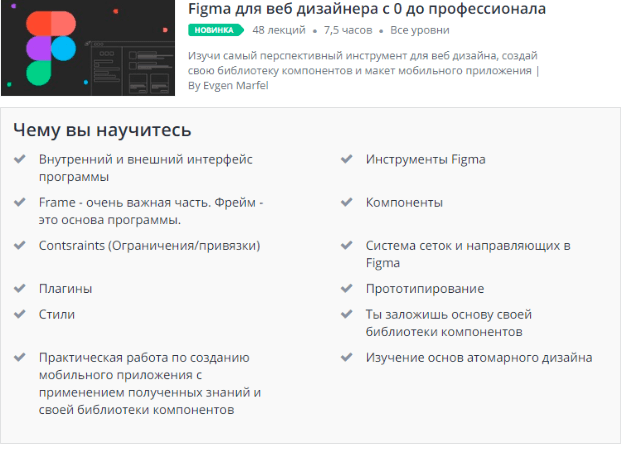The width and height of the screenshot is (624, 449).
Task: Click checkmark beside "Ты заложишь основу"
Action: (x=347, y=314)
